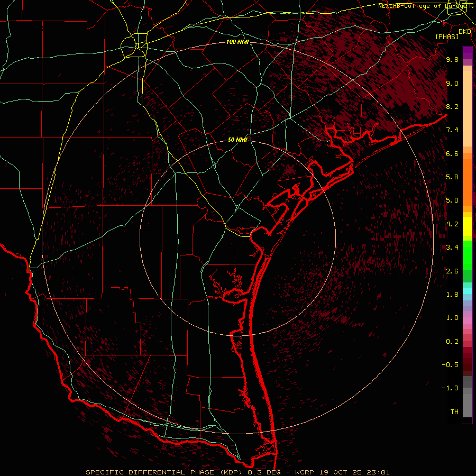Click the 0.2 scale label
Image resolution: width=476 pixels, height=476 pixels.
[x=452, y=342]
